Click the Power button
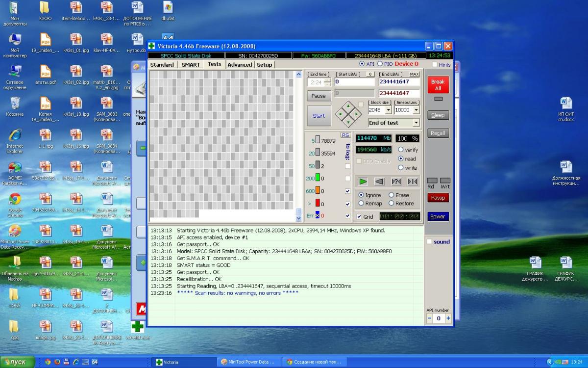Screen dimensions: 588x368 (438, 216)
